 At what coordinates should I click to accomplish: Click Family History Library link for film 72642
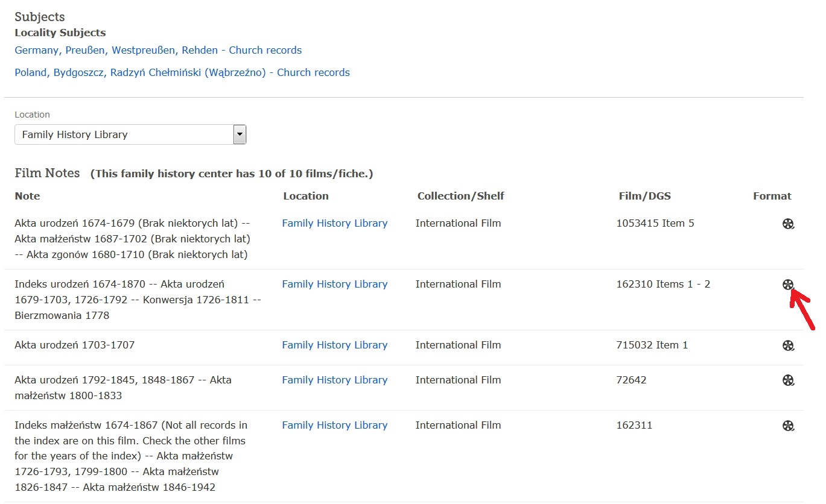(334, 380)
